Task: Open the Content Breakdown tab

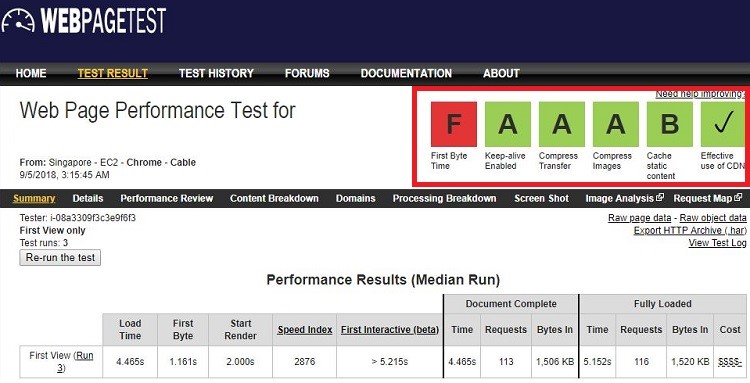Action: (274, 198)
